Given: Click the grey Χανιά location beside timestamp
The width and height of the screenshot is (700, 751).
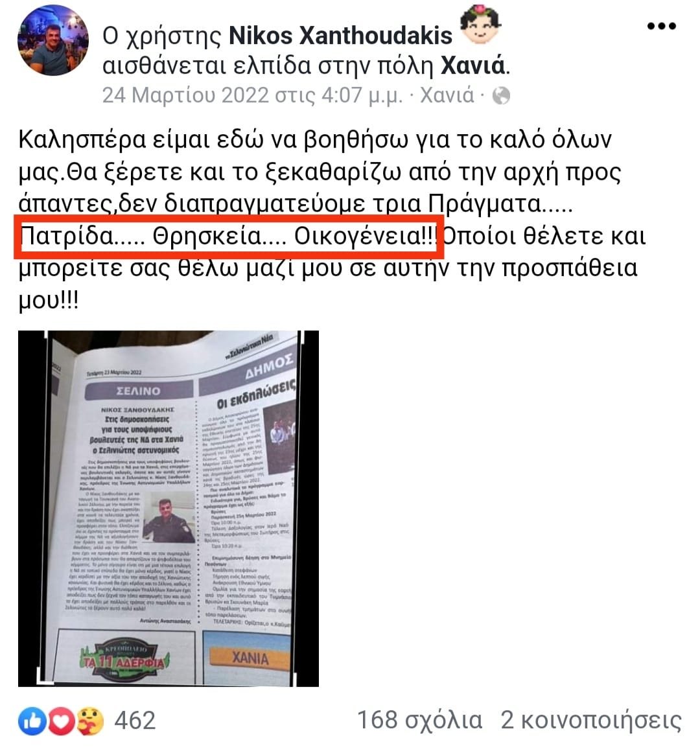Looking at the screenshot, I should tap(447, 95).
